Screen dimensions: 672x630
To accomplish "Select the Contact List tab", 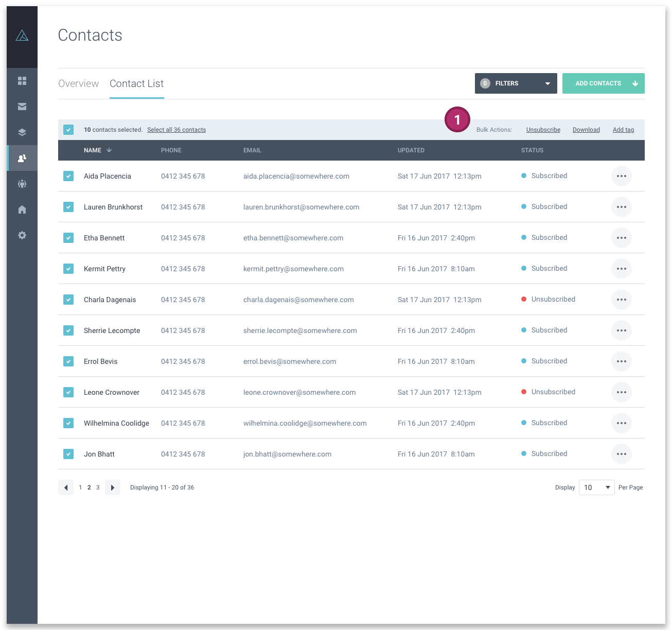I will pyautogui.click(x=137, y=83).
